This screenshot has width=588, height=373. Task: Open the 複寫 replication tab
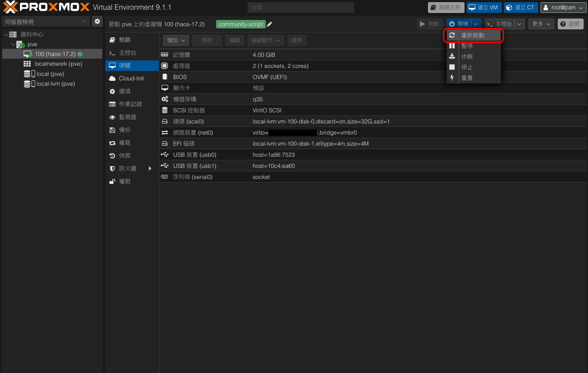coord(132,143)
